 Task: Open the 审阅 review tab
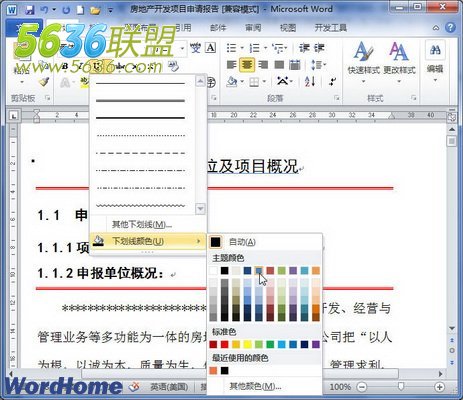click(253, 28)
